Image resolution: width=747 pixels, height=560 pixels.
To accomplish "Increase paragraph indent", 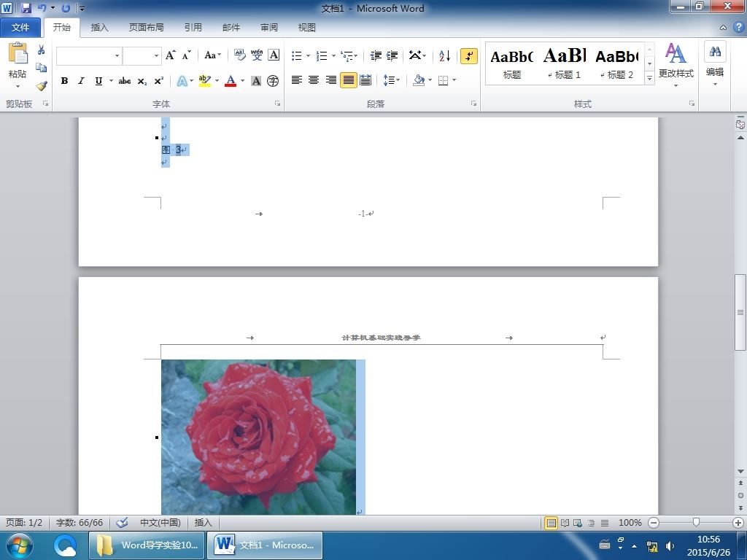I will (x=392, y=55).
